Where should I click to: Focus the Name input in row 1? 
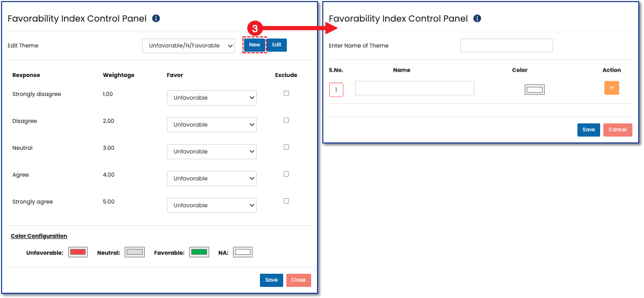(x=414, y=88)
